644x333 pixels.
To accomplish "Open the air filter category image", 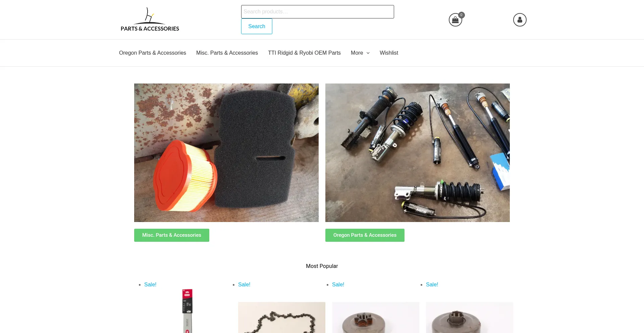I will [x=226, y=153].
